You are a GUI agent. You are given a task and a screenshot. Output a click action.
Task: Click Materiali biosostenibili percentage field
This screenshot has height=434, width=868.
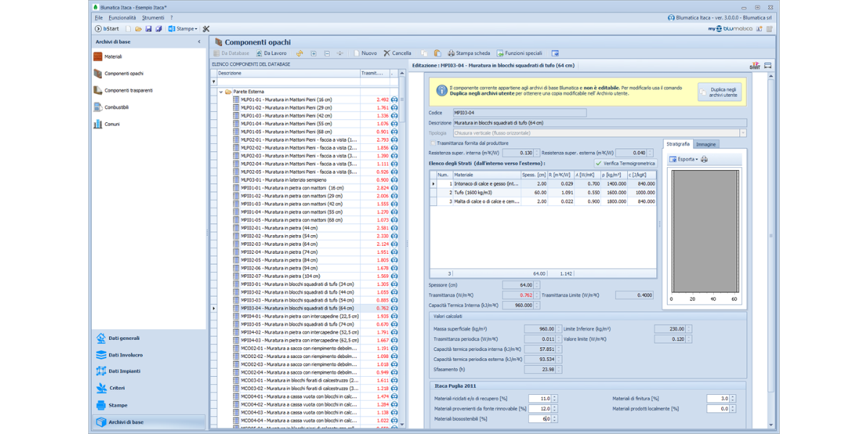click(539, 419)
